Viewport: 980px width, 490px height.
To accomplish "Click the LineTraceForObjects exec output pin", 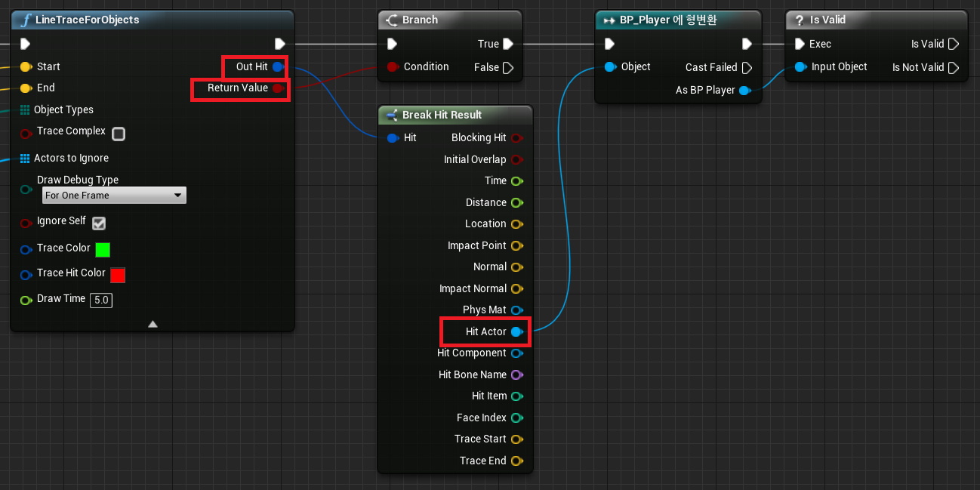I will [280, 44].
